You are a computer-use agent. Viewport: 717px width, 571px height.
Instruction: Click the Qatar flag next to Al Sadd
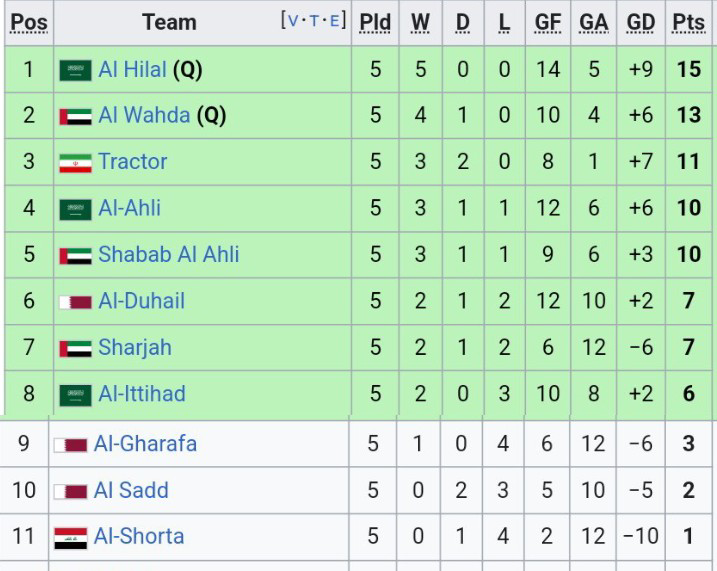(70, 491)
